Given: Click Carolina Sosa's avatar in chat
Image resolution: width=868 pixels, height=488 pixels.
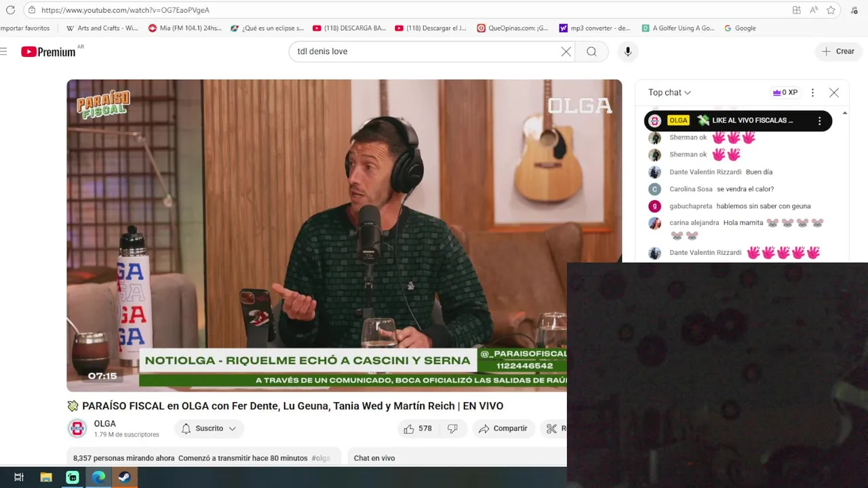Looking at the screenshot, I should [654, 189].
